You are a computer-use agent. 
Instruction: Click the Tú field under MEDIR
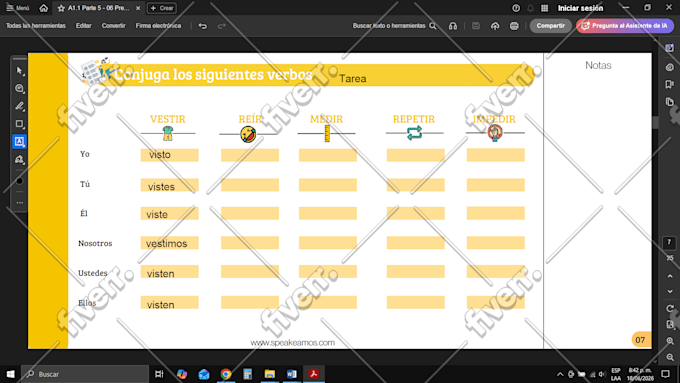(x=327, y=185)
